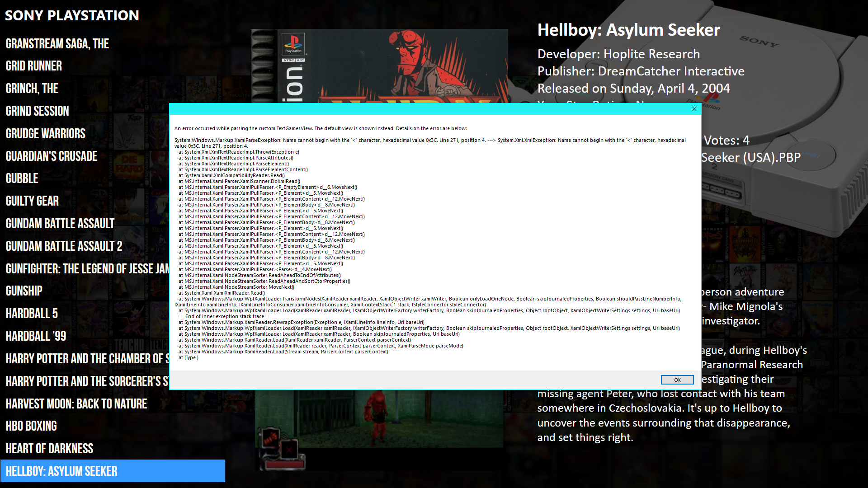Choose Harry Potter and the Chamber of Secrets
Screen dimensions: 868x488
pyautogui.click(x=87, y=359)
